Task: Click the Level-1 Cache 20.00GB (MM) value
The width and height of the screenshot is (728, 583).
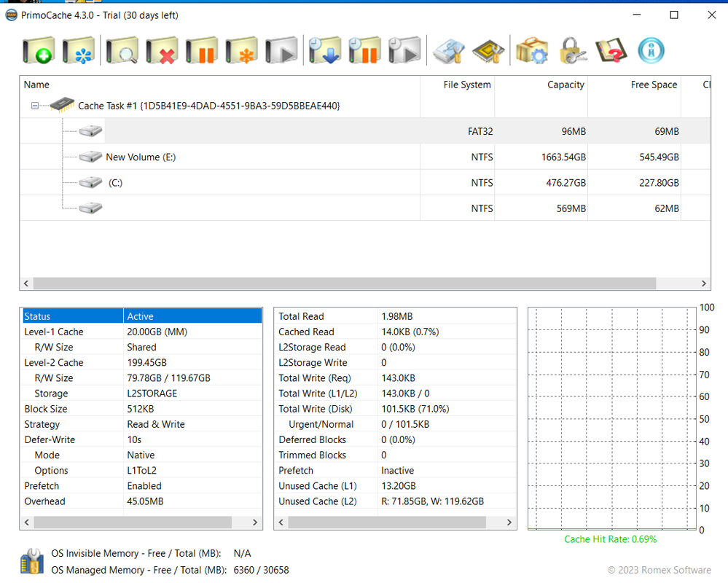Action: 157,332
